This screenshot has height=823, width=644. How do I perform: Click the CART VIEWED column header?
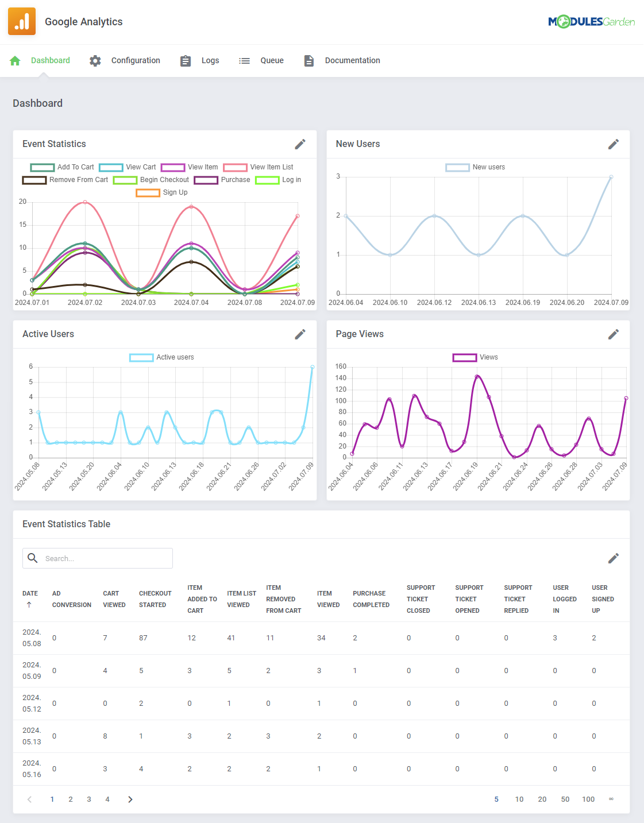pyautogui.click(x=114, y=599)
